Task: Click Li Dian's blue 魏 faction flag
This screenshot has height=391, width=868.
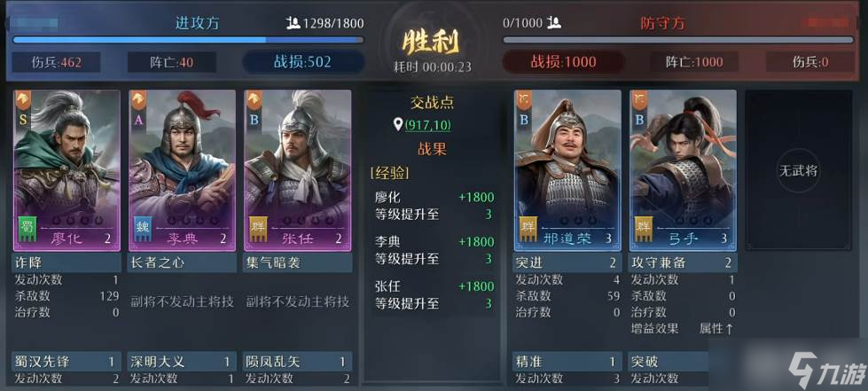Action: [142, 229]
